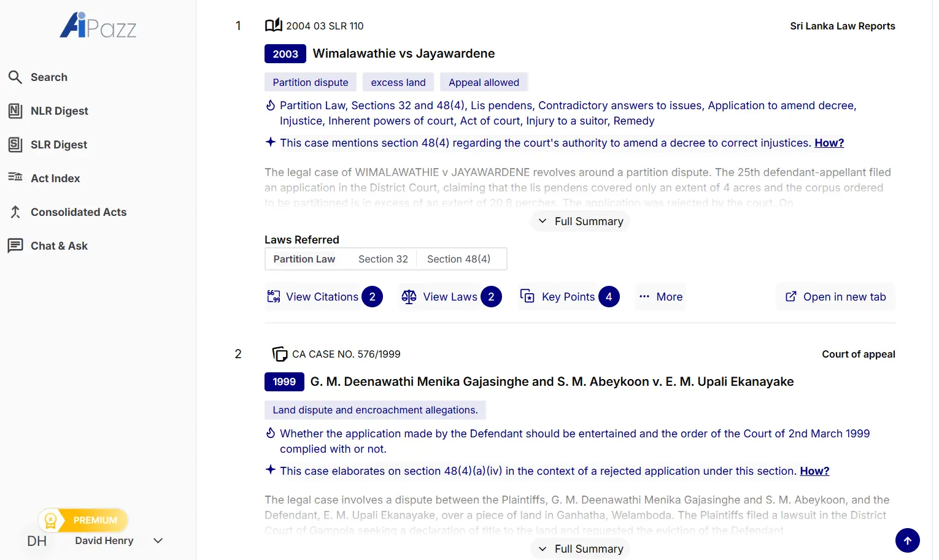Expand Full Summary for Wimalawathie case

(580, 221)
